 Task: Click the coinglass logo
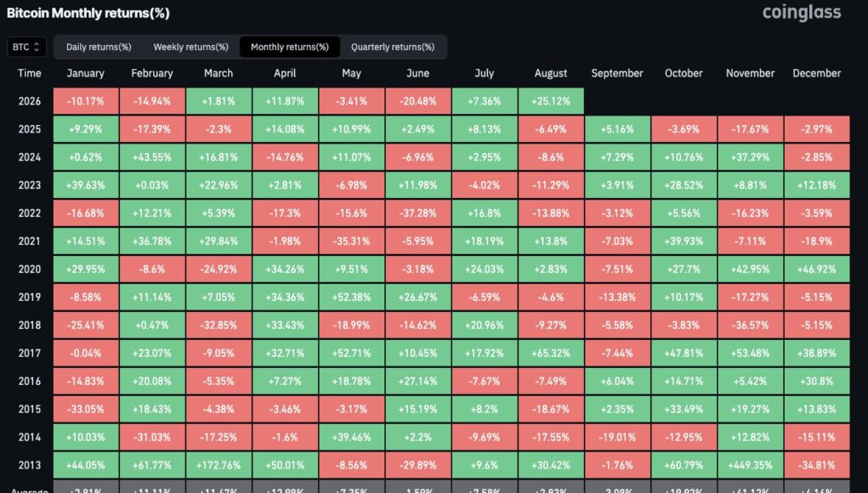[x=802, y=12]
